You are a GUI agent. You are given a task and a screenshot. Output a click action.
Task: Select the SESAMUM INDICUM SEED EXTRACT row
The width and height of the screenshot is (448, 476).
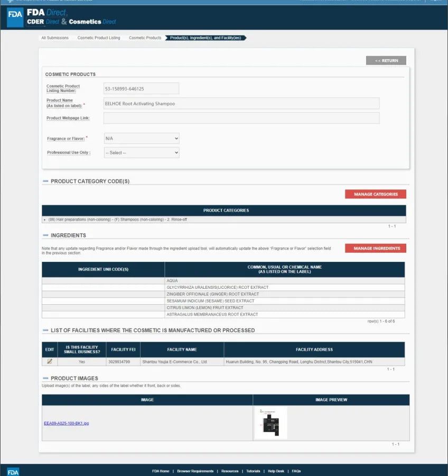[223, 301]
